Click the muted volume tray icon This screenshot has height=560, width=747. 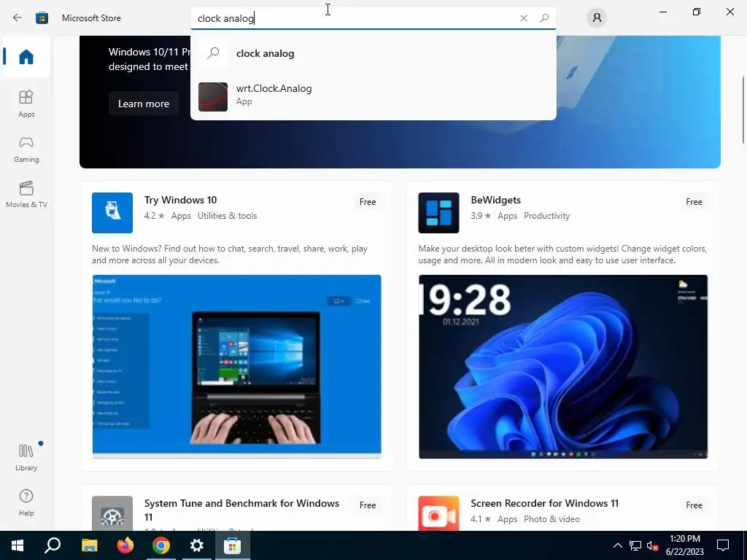click(x=652, y=545)
